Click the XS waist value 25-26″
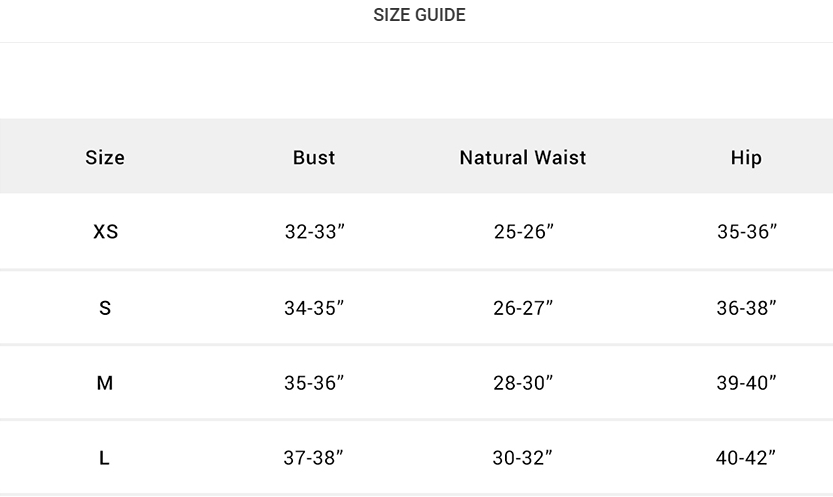The height and width of the screenshot is (497, 833). tap(523, 232)
